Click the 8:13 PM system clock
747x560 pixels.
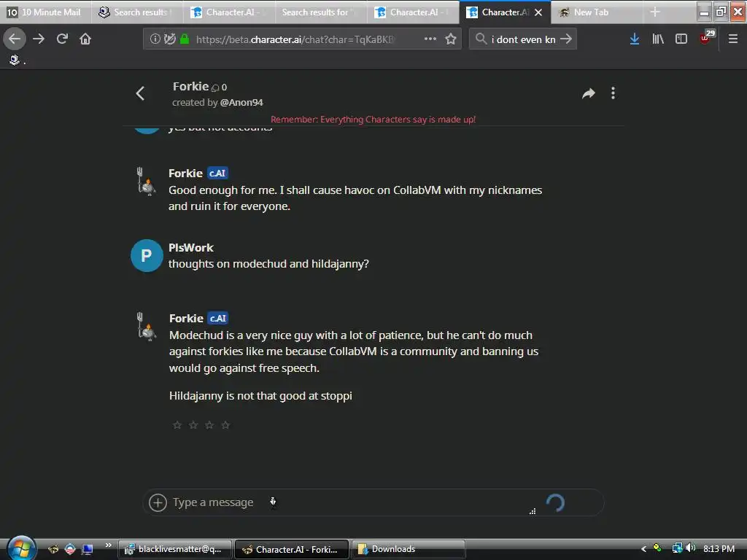[719, 548]
